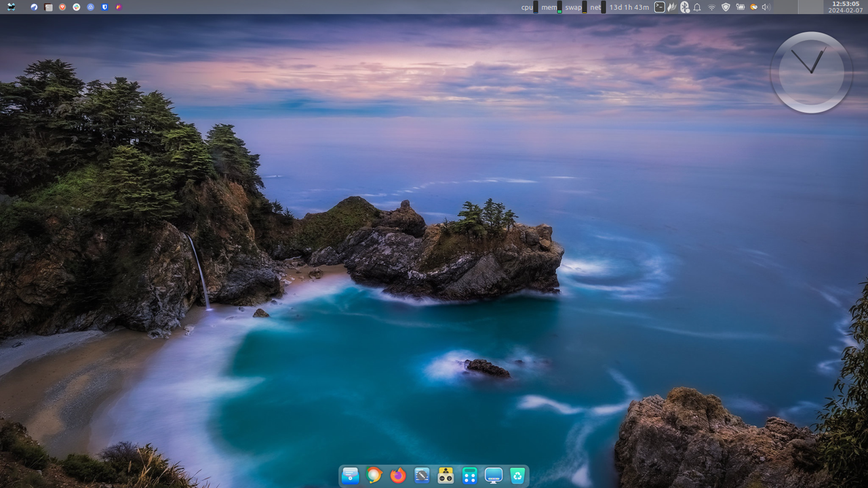
Task: Open Slack from the top panel
Action: coord(77,7)
